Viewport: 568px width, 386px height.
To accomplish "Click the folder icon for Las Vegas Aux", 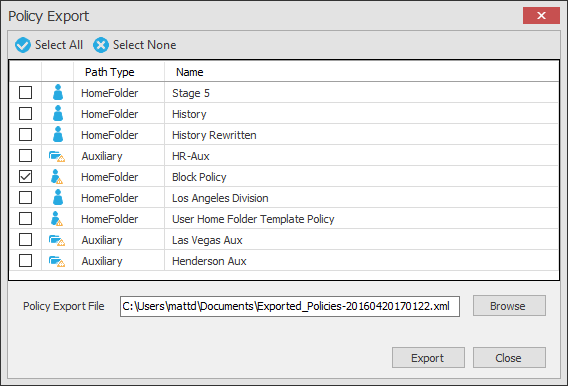I will pos(57,240).
